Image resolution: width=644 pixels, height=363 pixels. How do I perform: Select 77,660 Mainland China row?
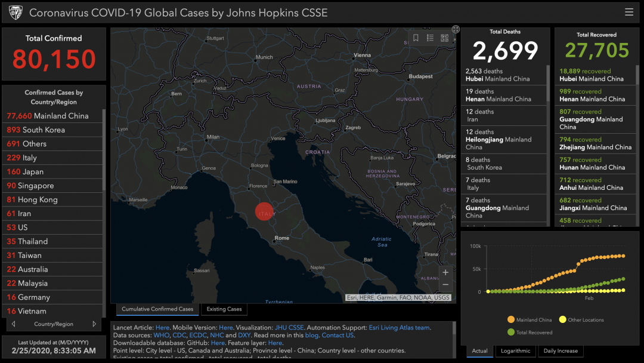click(x=52, y=116)
